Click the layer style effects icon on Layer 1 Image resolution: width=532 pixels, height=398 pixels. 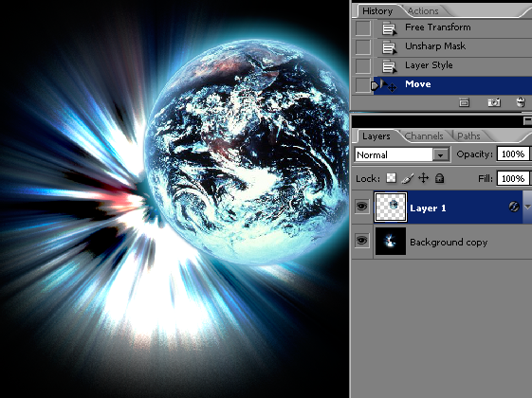(x=514, y=207)
